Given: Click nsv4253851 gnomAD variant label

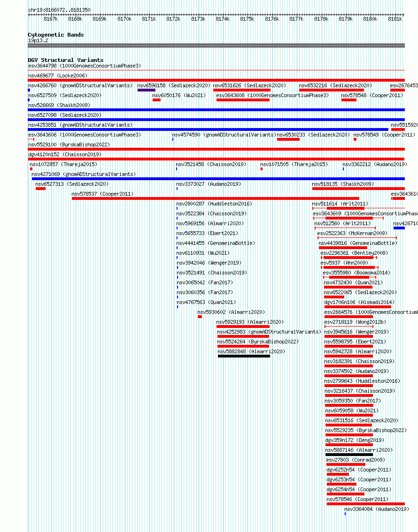Looking at the screenshot, I should [x=80, y=125].
